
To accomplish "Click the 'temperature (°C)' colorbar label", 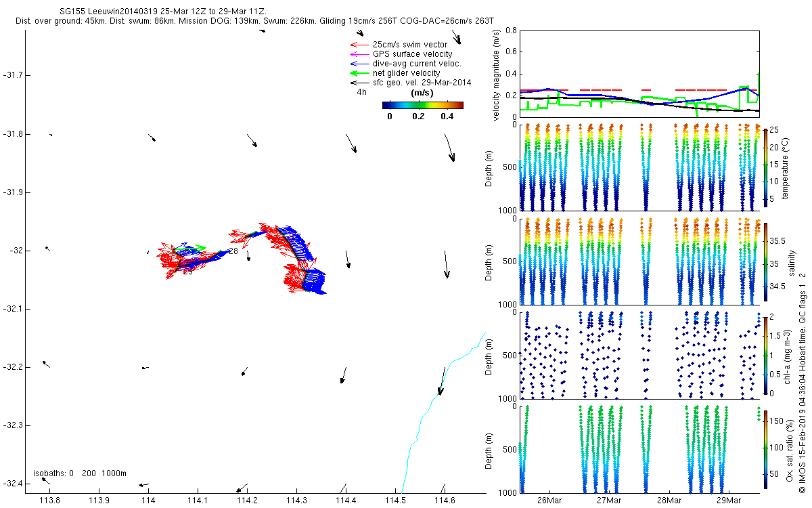I will 786,168.
